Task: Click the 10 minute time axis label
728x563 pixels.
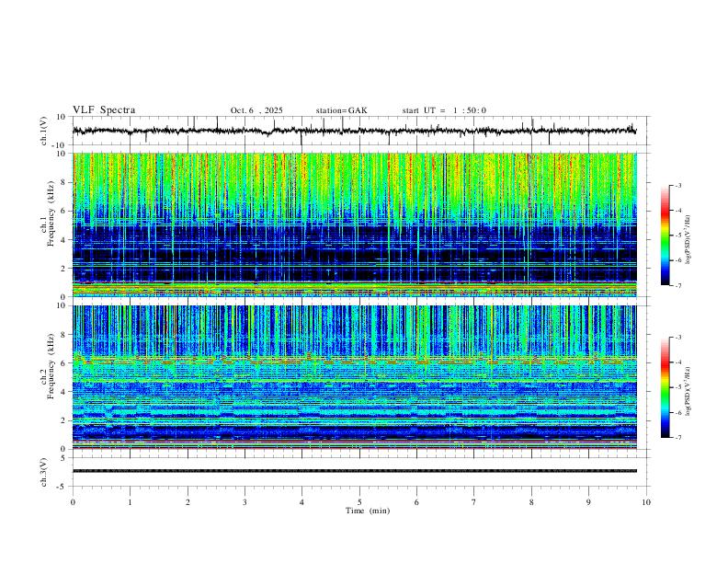Action: [646, 502]
